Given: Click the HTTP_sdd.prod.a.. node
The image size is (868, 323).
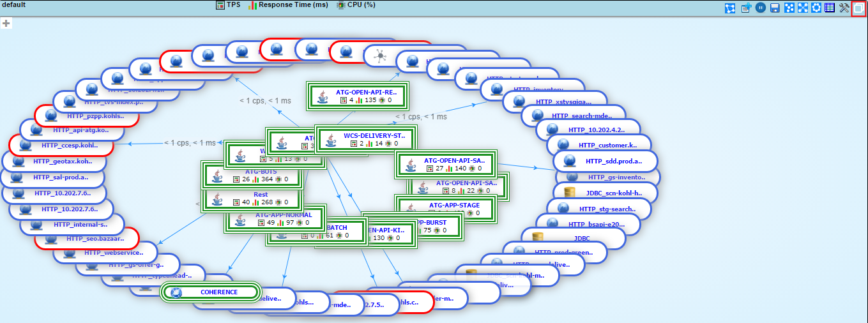Looking at the screenshot, I should pyautogui.click(x=605, y=161).
